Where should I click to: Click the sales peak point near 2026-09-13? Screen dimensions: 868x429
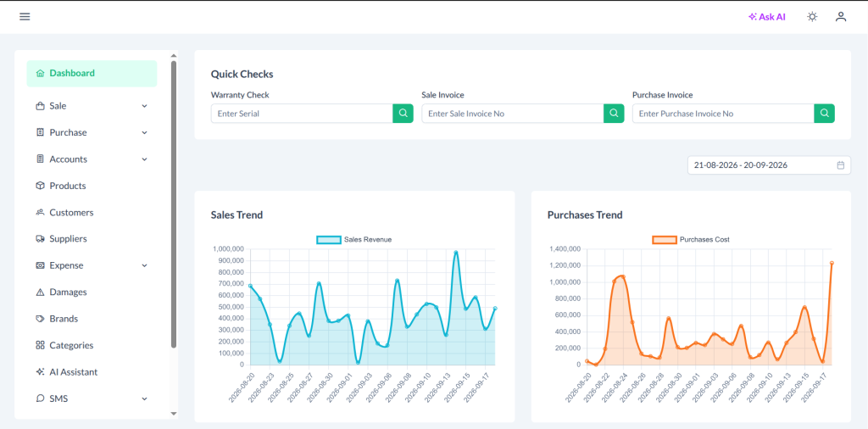pyautogui.click(x=455, y=253)
